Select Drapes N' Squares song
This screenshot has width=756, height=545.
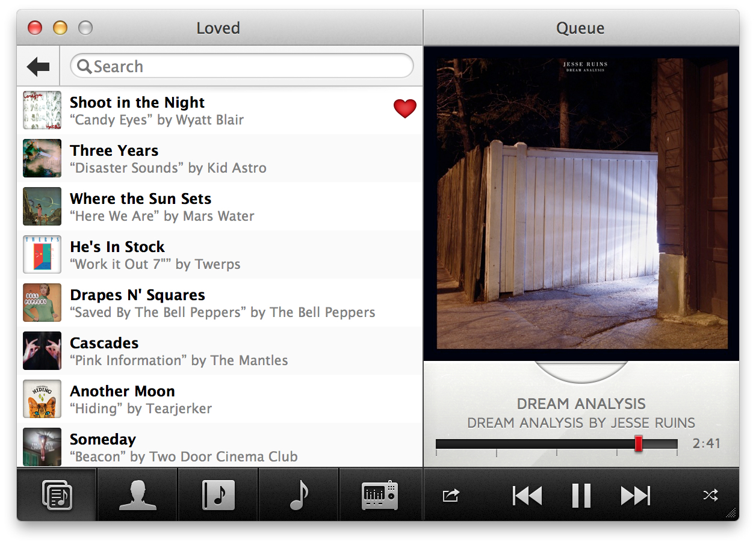coord(220,303)
